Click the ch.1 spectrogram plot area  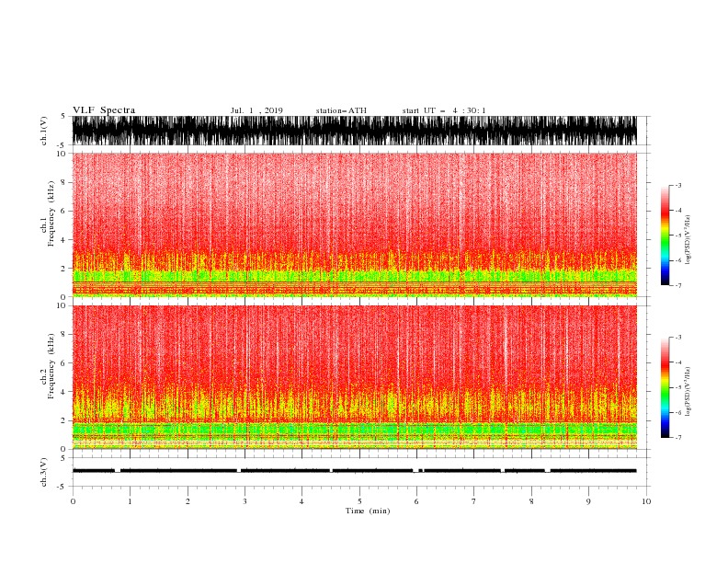pyautogui.click(x=354, y=224)
